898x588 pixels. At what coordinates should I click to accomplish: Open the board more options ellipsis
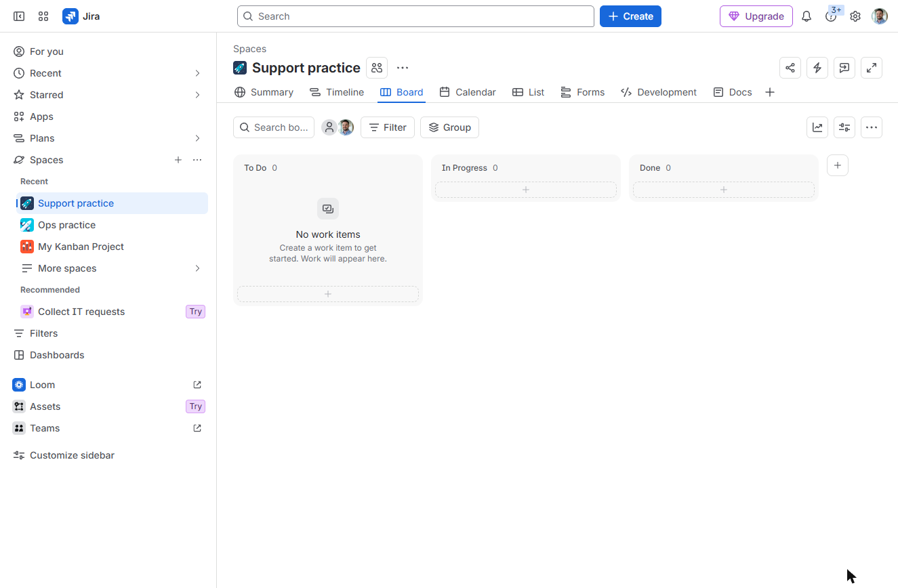click(x=872, y=127)
